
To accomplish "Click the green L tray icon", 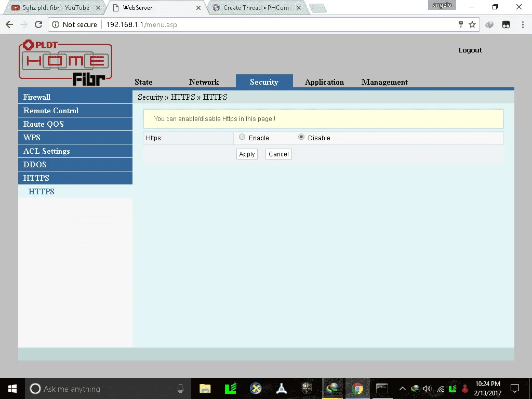I will pos(453,389).
